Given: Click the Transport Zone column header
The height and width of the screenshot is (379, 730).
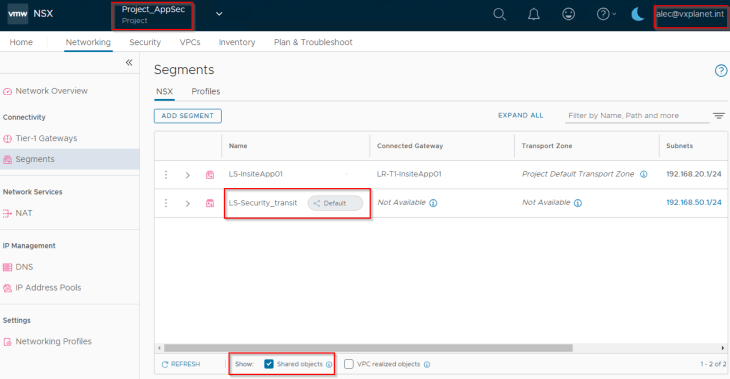Looking at the screenshot, I should (547, 146).
